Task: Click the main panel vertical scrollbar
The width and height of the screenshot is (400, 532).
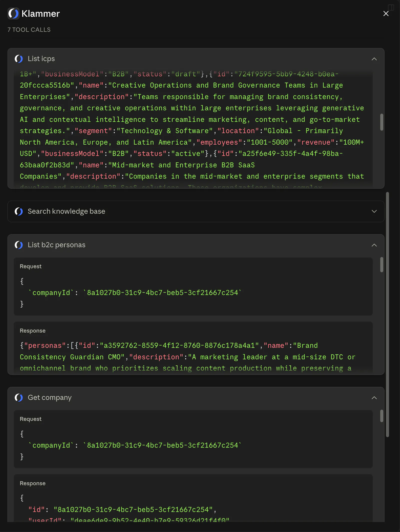Action: click(x=387, y=315)
